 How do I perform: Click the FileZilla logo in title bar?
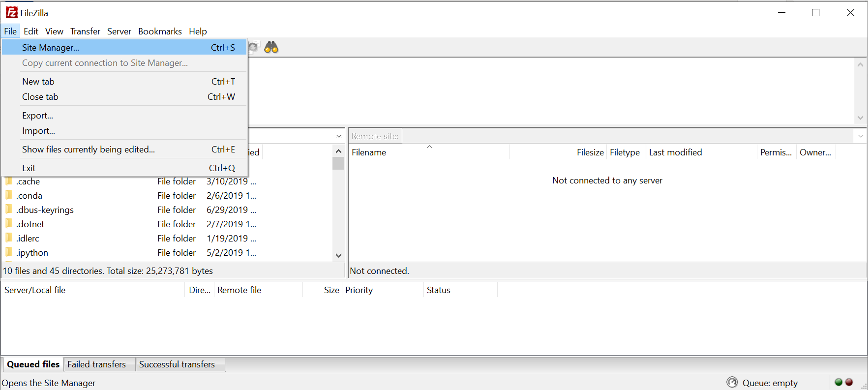click(x=11, y=13)
